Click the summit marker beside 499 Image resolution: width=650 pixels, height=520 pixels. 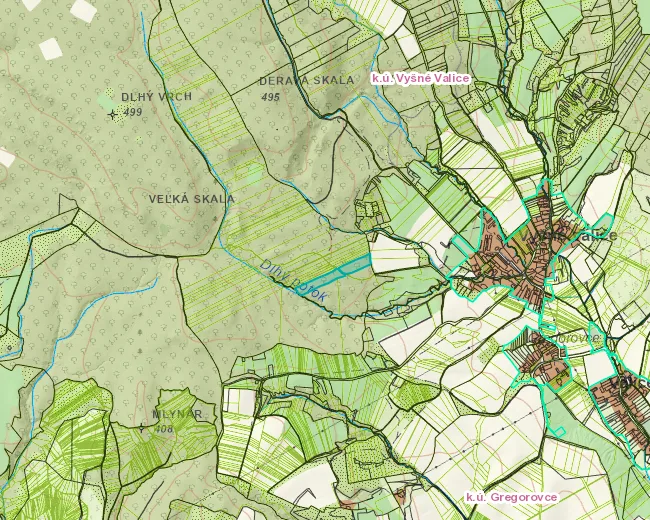(112, 114)
